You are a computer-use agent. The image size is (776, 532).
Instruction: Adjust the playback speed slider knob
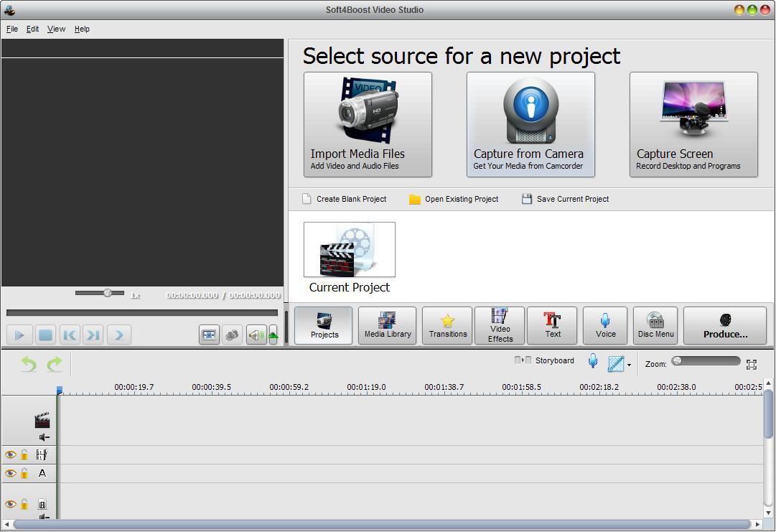click(108, 293)
